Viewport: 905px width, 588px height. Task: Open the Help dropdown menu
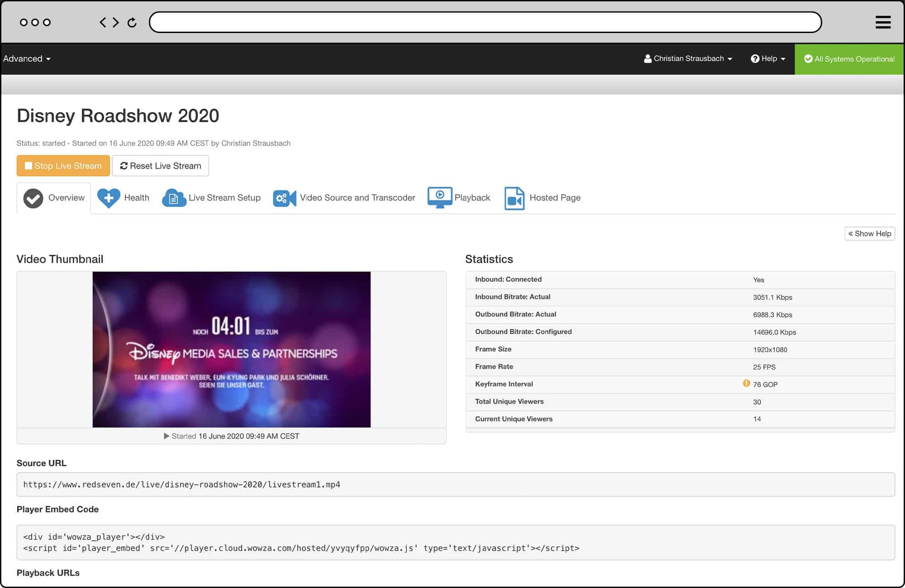[768, 58]
